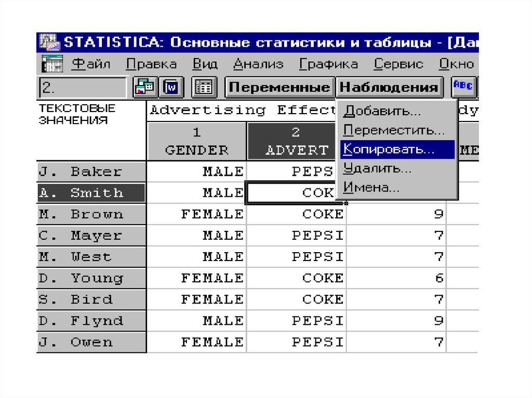Select the C. Mayer row header
Screen dimensions: 532x398
pyautogui.click(x=91, y=236)
